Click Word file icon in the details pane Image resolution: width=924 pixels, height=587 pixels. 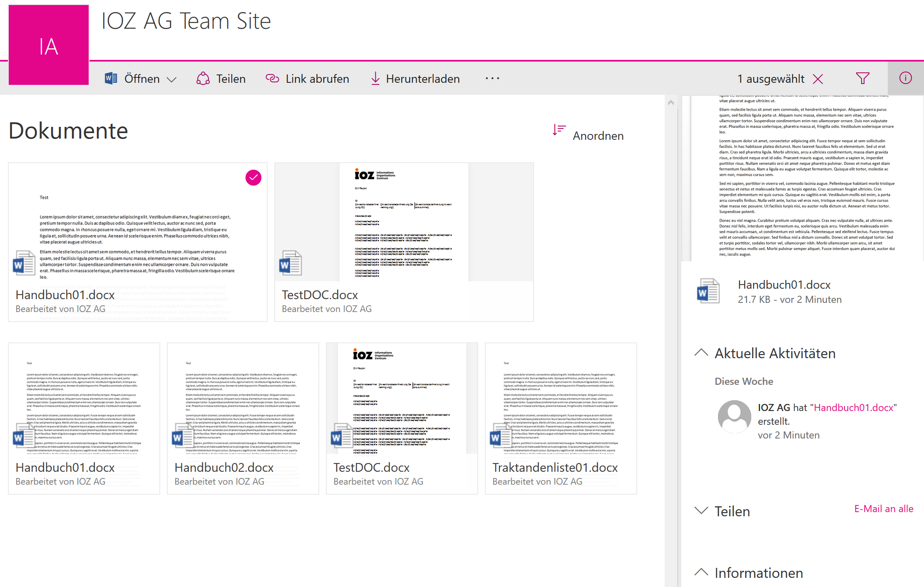tap(708, 290)
